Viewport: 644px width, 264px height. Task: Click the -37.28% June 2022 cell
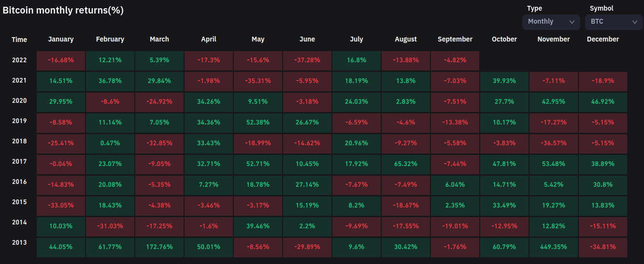307,60
